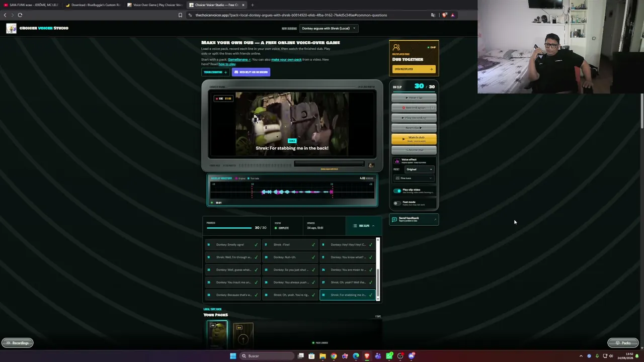644x362 pixels.
Task: Play the original with Hear clip
Action: click(x=414, y=98)
